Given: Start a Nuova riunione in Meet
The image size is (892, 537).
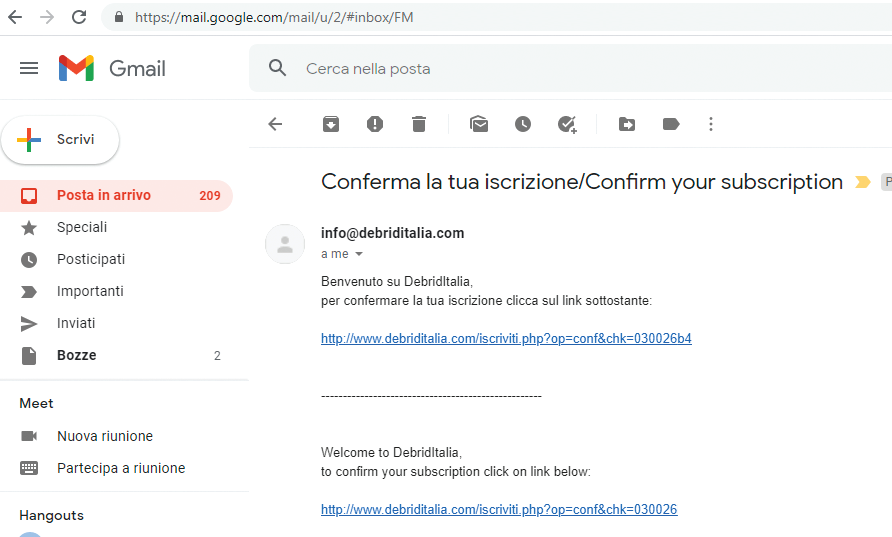Looking at the screenshot, I should tap(105, 436).
